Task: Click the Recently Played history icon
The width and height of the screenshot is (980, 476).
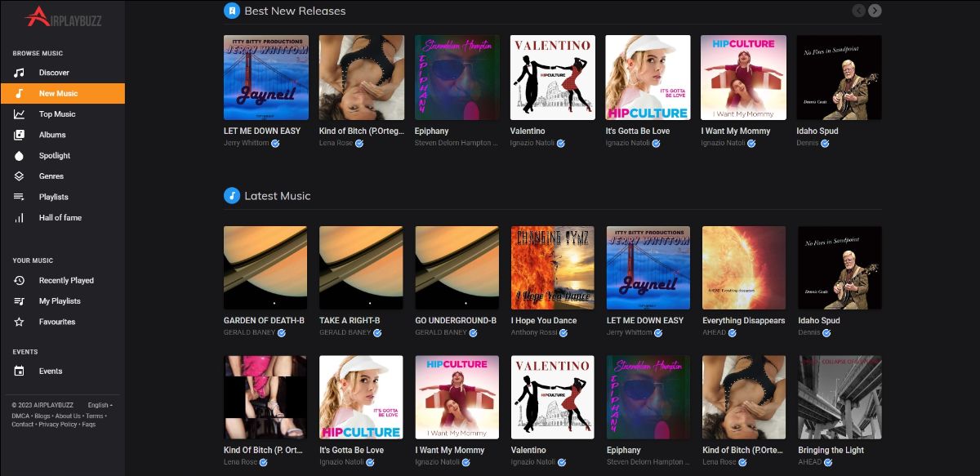Action: [x=20, y=280]
